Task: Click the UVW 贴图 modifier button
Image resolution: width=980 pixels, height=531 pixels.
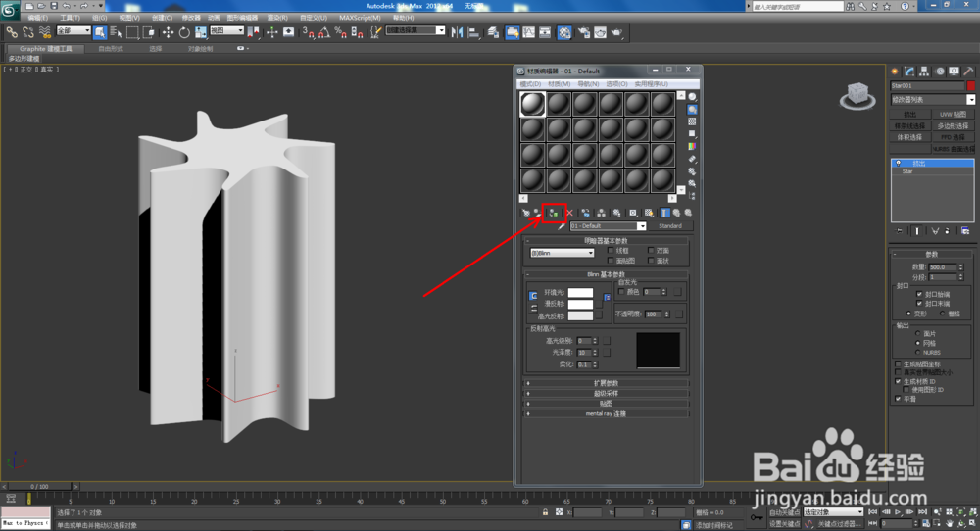Action: click(953, 115)
